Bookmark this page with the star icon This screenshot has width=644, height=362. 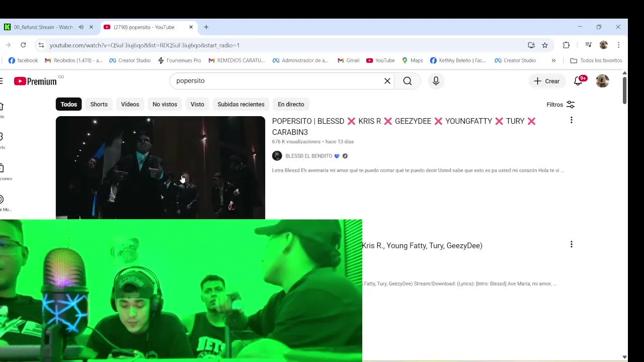545,45
